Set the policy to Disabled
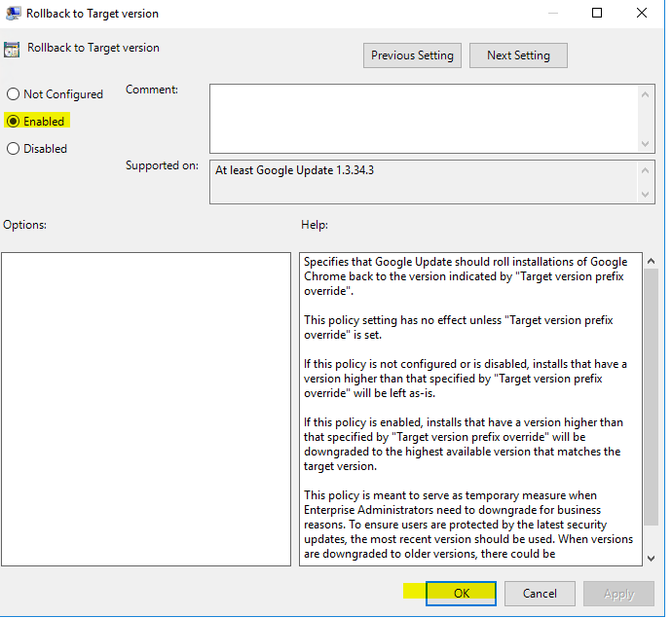This screenshot has height=618, width=672. tap(14, 149)
